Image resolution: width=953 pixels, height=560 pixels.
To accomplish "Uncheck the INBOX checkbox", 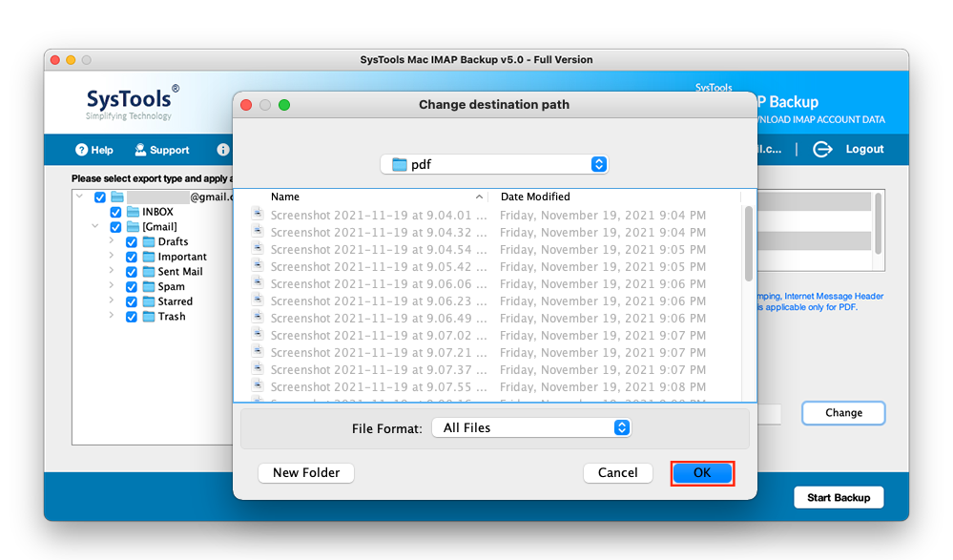I will [115, 212].
